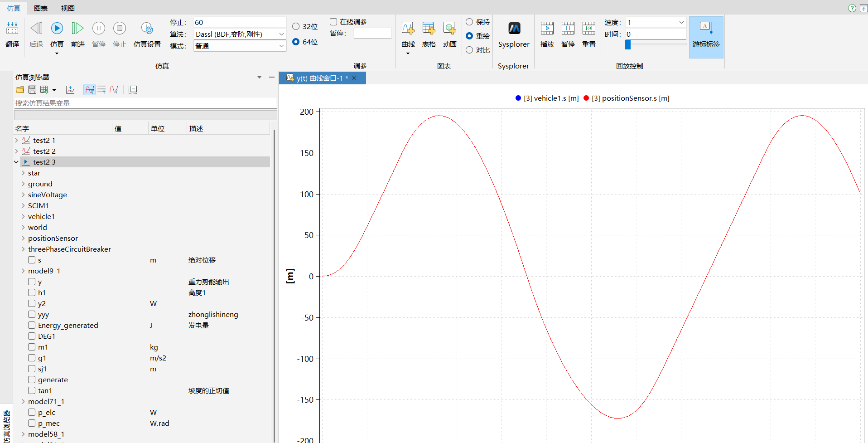This screenshot has width=868, height=443.
Task: Click the import curve data icon
Action: [70, 90]
